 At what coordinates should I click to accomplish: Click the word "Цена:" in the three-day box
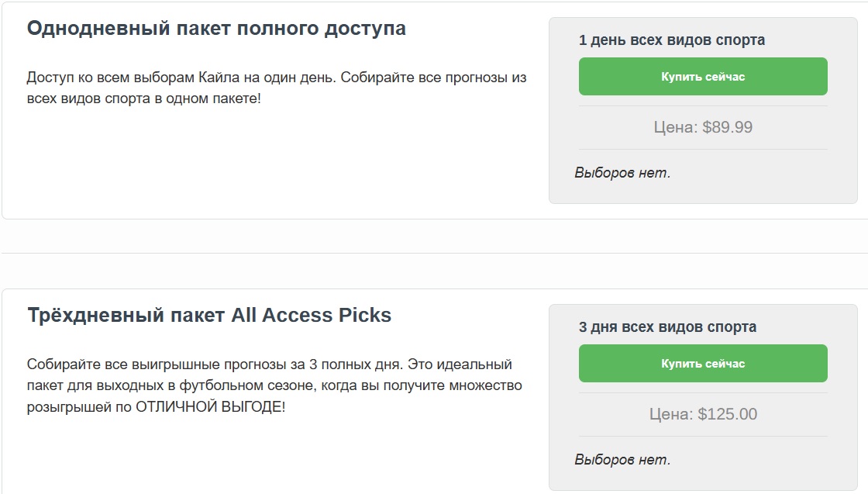click(671, 414)
